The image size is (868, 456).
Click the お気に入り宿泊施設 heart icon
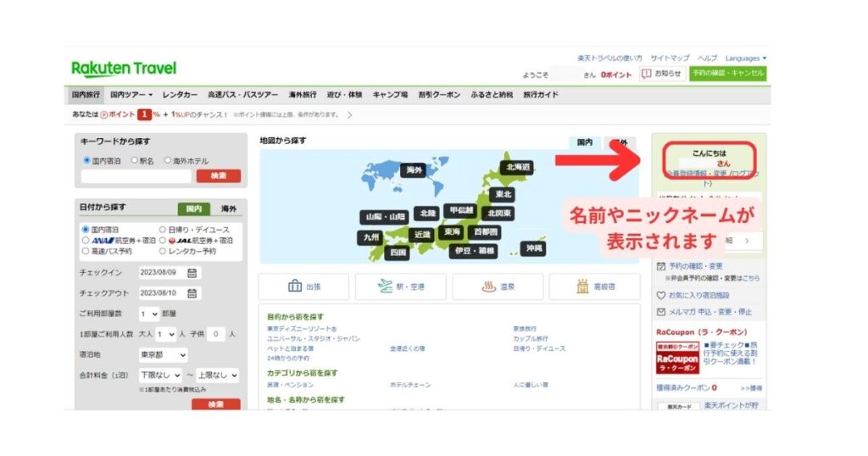(661, 296)
